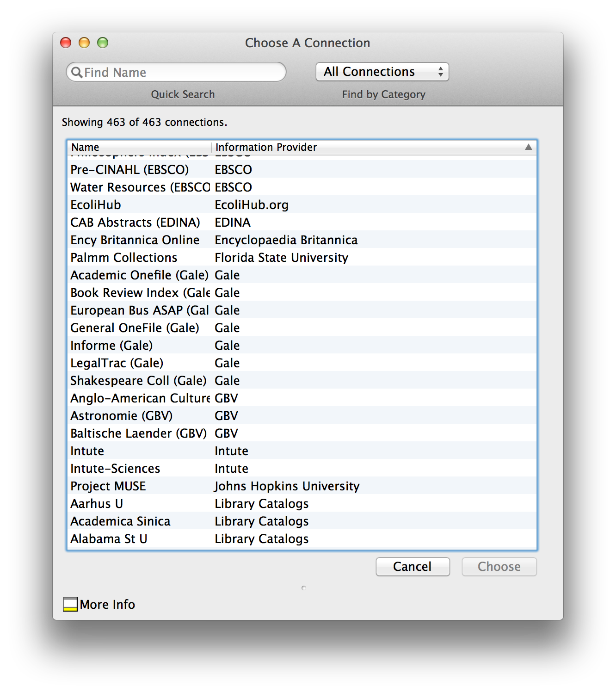
Task: Select Academic Onefile (Gale) connection
Action: tap(302, 275)
